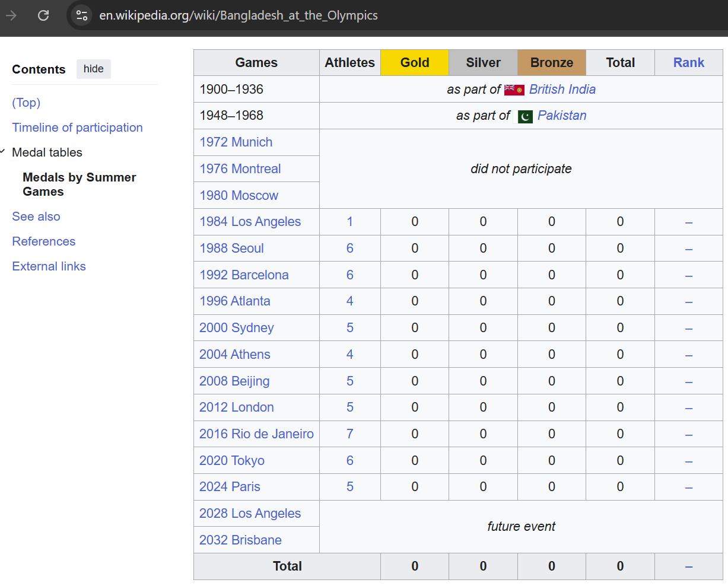Click the Athletes column header
The image size is (728, 586).
point(350,62)
